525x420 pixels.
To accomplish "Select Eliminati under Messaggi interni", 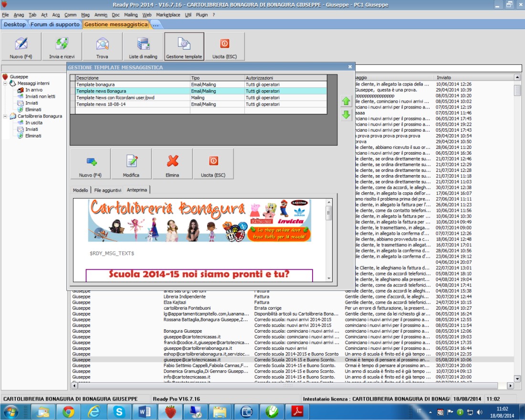I will [33, 109].
